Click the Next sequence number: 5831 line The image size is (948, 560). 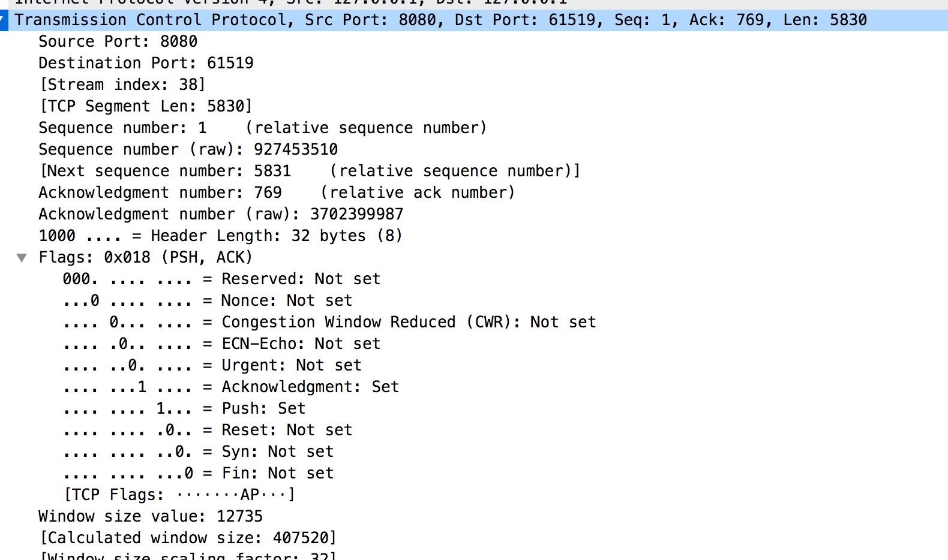pos(310,171)
